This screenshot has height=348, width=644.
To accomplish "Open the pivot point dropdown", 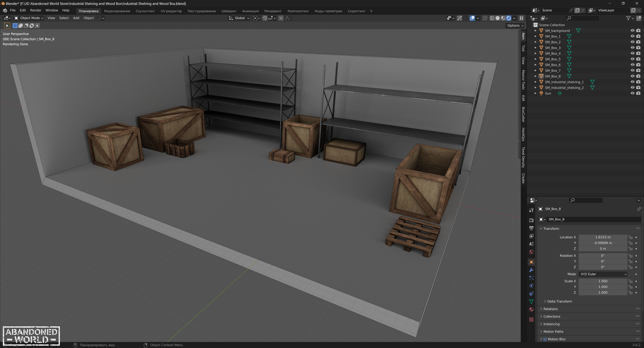I will point(256,18).
